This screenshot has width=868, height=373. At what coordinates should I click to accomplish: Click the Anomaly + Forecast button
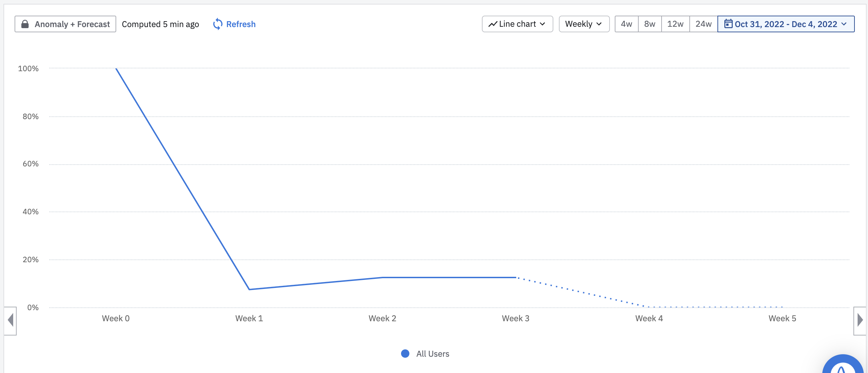65,24
